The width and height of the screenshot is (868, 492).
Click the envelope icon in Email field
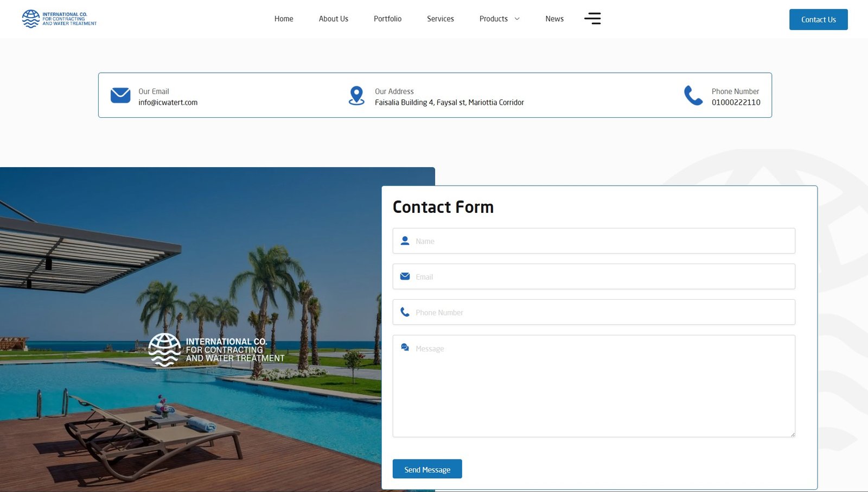[405, 276]
